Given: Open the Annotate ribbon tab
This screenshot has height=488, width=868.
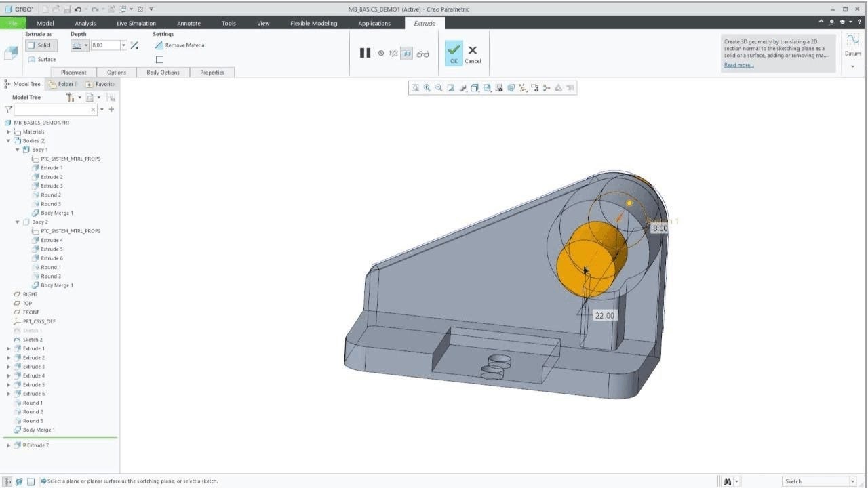Looking at the screenshot, I should click(189, 23).
